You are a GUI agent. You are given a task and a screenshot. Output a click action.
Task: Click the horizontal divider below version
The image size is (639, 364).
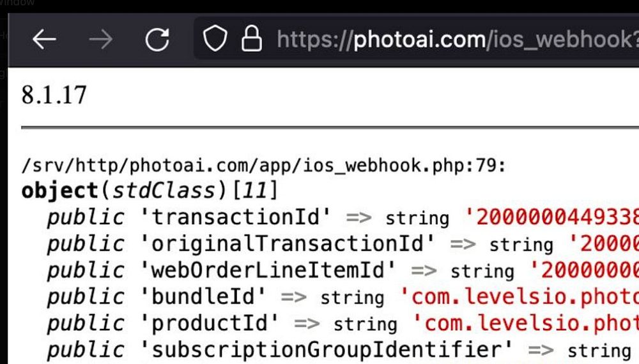click(x=330, y=128)
